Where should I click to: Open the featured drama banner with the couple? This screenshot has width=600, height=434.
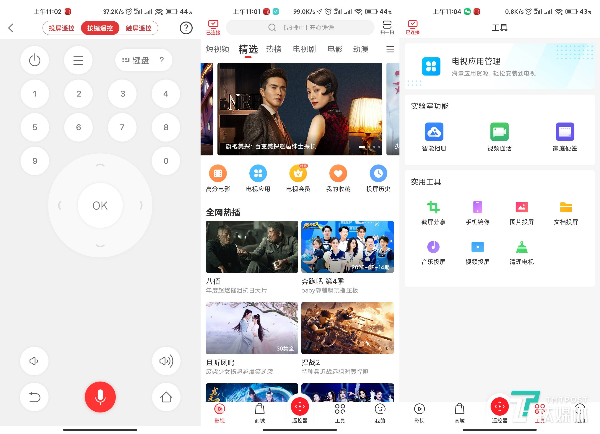click(x=300, y=109)
